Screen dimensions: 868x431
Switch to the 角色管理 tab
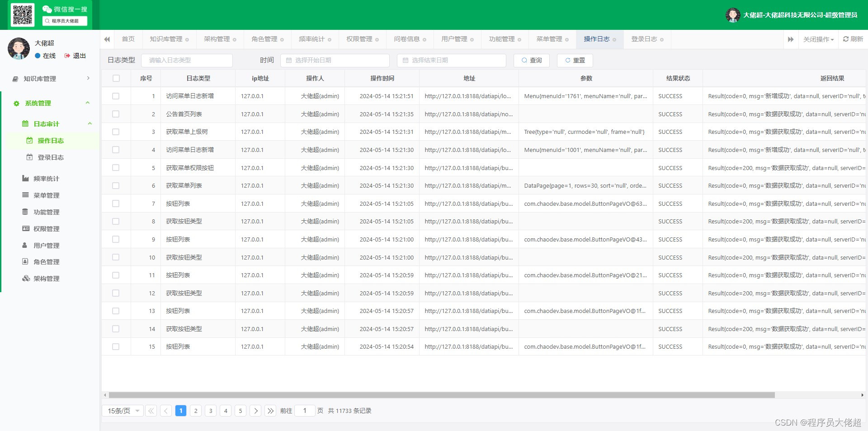click(268, 39)
